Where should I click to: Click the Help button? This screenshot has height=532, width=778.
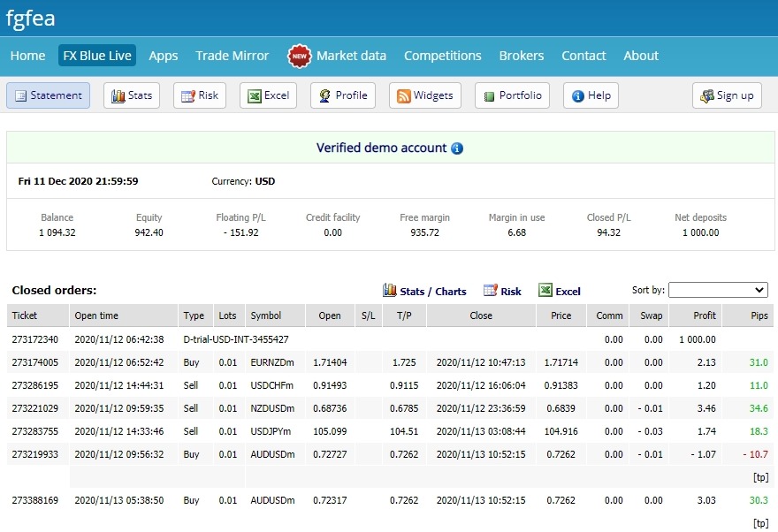[591, 95]
